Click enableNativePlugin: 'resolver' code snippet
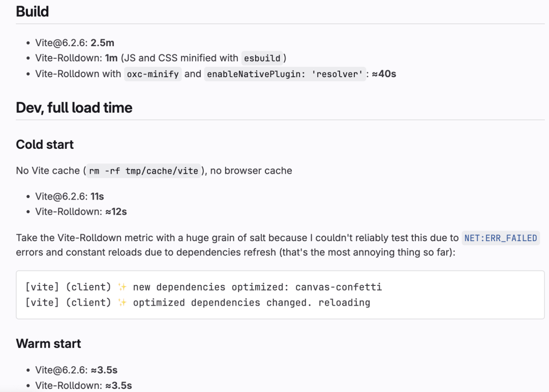This screenshot has height=392, width=549. [x=285, y=74]
